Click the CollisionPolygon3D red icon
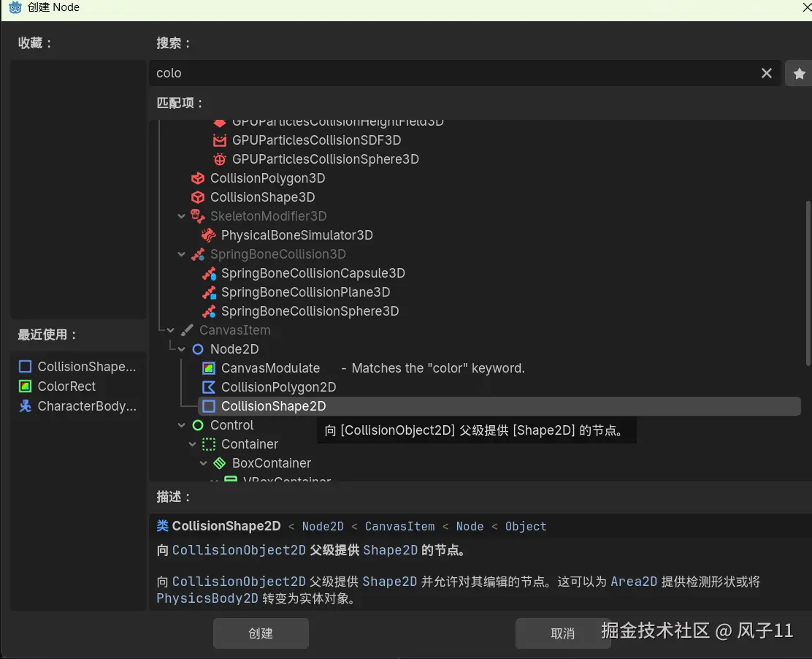The width and height of the screenshot is (812, 659). (198, 178)
